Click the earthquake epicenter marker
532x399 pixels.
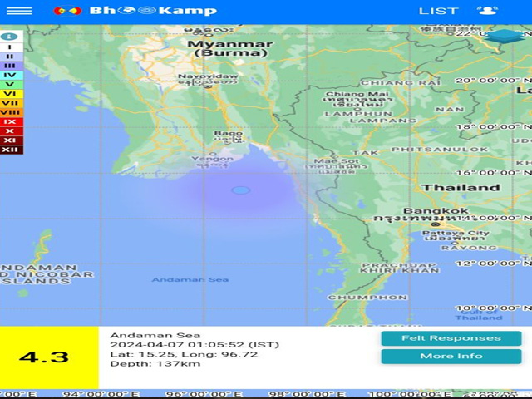pyautogui.click(x=241, y=190)
